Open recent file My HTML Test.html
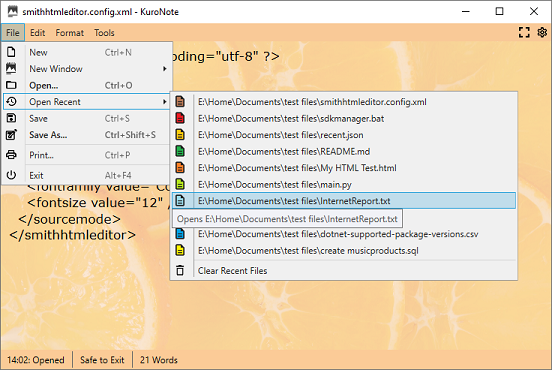This screenshot has height=370, width=552. tap(344, 168)
